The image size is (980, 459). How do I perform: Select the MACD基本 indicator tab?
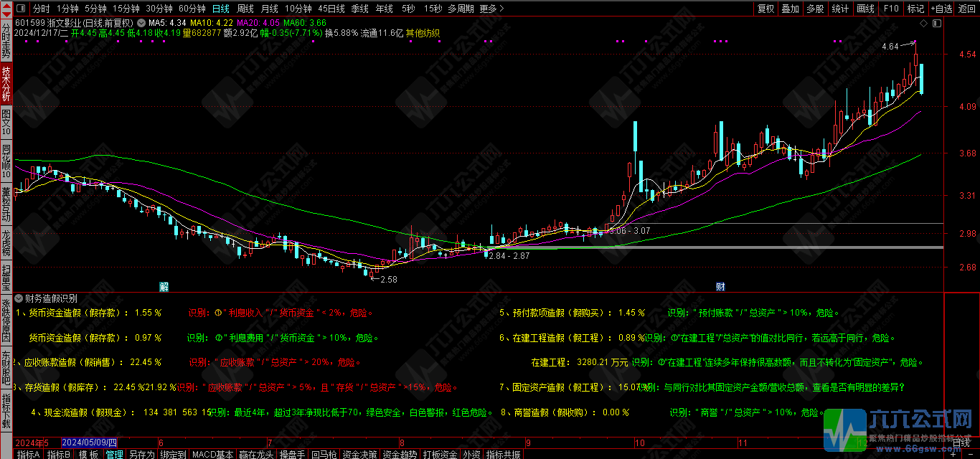(x=212, y=454)
